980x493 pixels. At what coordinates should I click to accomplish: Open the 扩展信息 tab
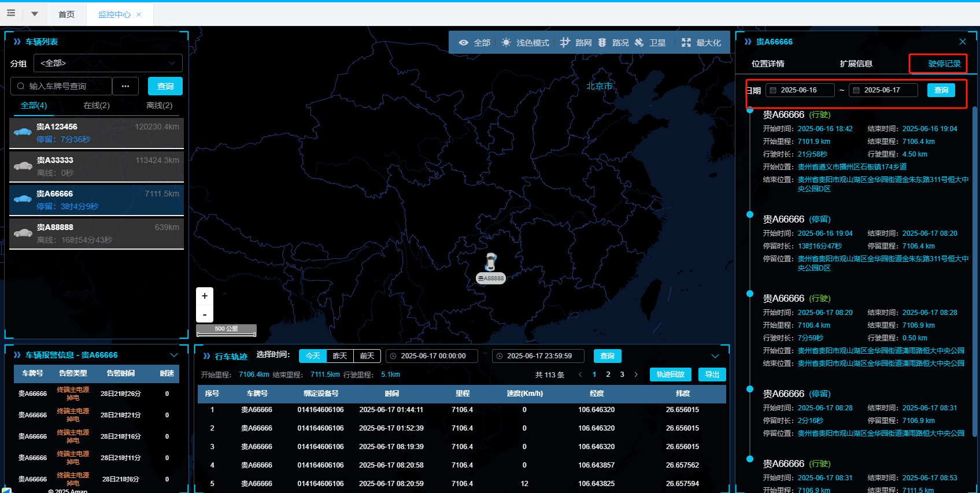click(x=856, y=64)
